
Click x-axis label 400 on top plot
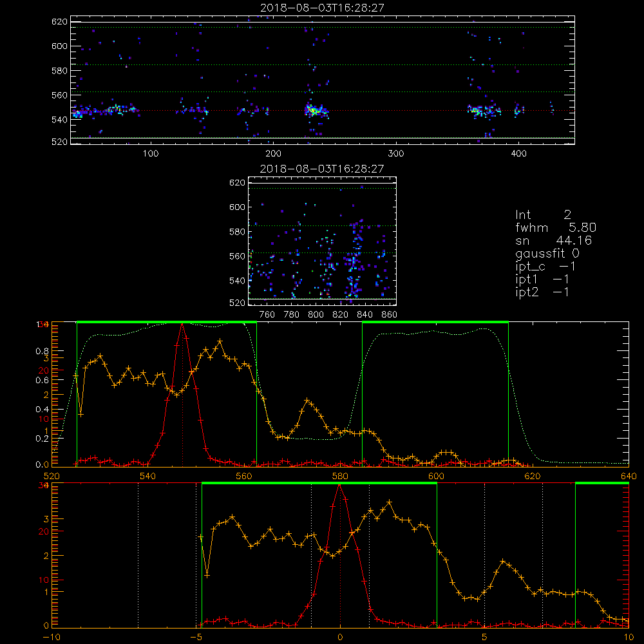tap(518, 154)
